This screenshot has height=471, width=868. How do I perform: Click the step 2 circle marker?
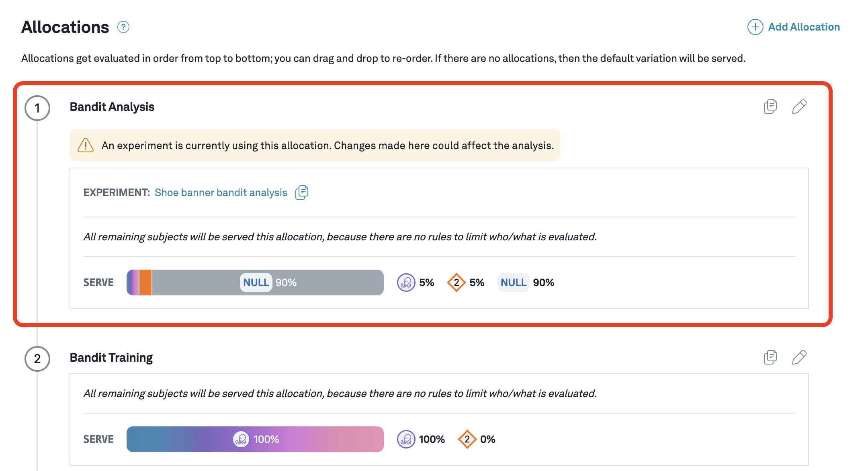point(37,359)
